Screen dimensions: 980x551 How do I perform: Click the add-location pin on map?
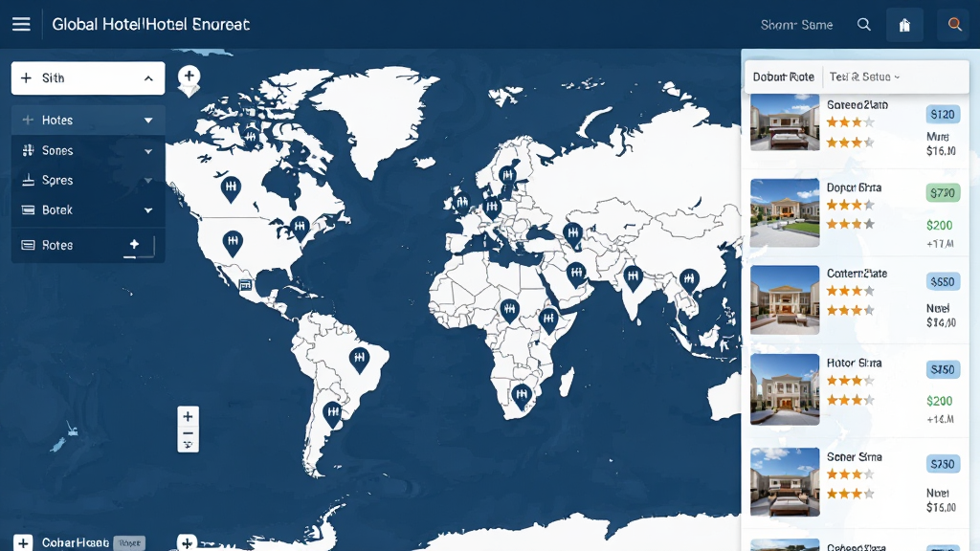pos(189,80)
